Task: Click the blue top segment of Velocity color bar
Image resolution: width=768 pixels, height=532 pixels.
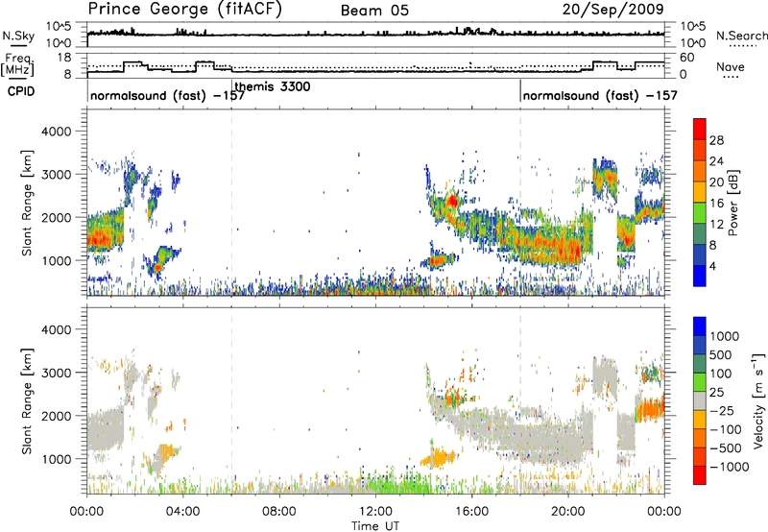Action: [700, 326]
